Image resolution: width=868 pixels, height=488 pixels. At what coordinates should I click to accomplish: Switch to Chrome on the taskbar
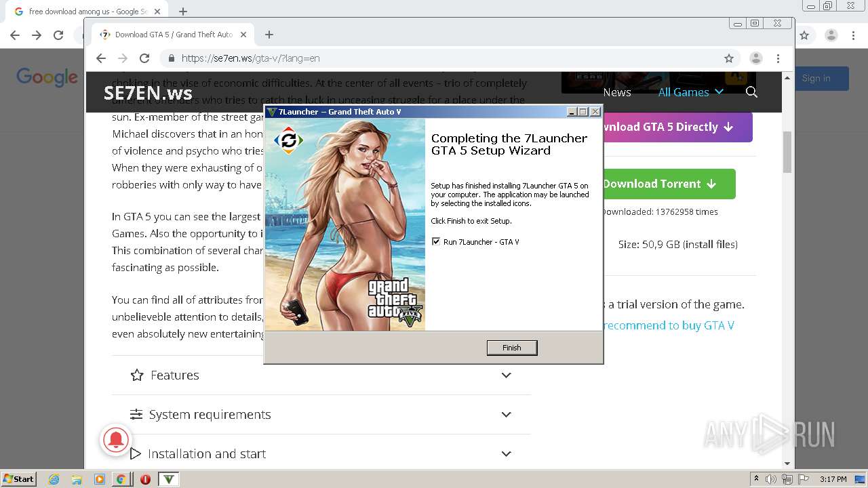121,479
